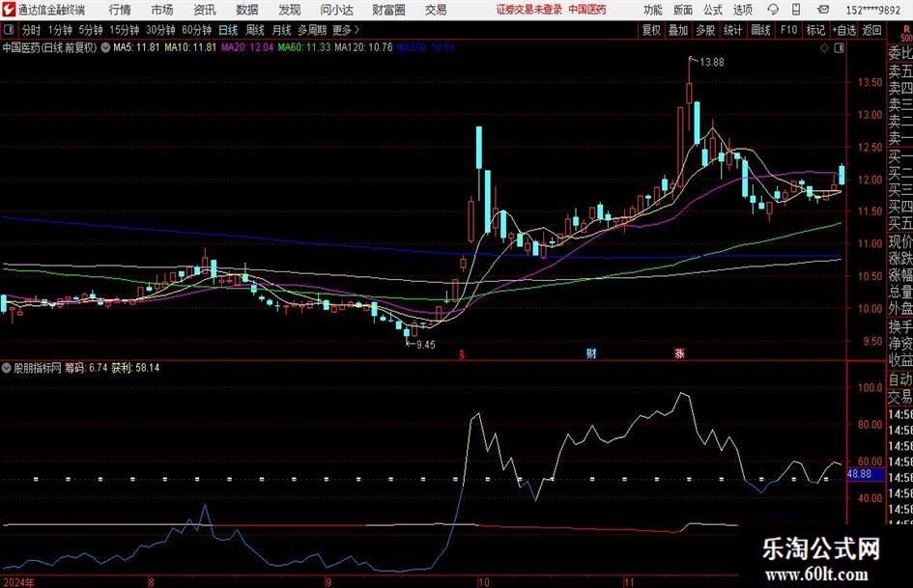This screenshot has width=913, height=588.
Task: Expand 更多 period options
Action: [347, 30]
